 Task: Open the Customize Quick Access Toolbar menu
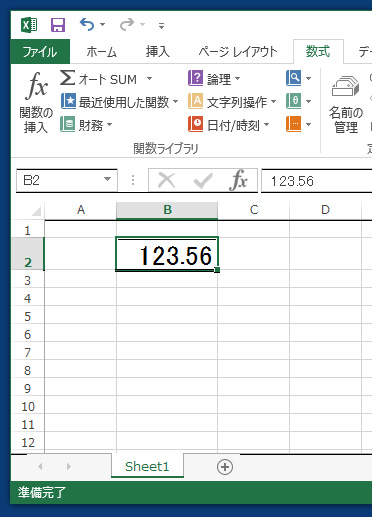(x=161, y=25)
